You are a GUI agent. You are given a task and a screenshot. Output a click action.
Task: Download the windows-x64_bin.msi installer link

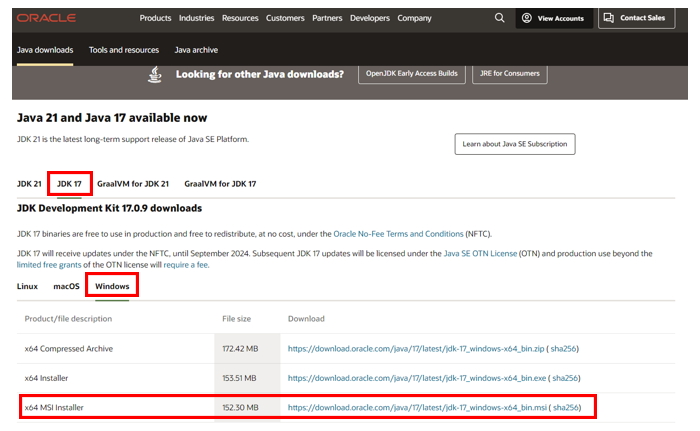(417, 407)
